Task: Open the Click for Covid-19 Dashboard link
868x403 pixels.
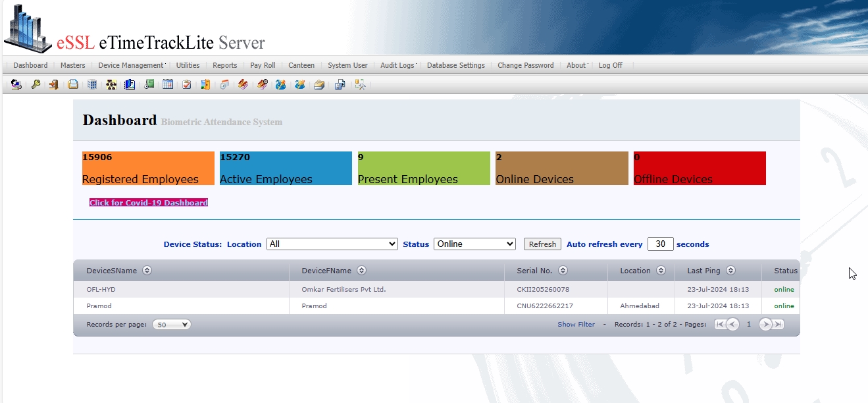Action: coord(149,203)
